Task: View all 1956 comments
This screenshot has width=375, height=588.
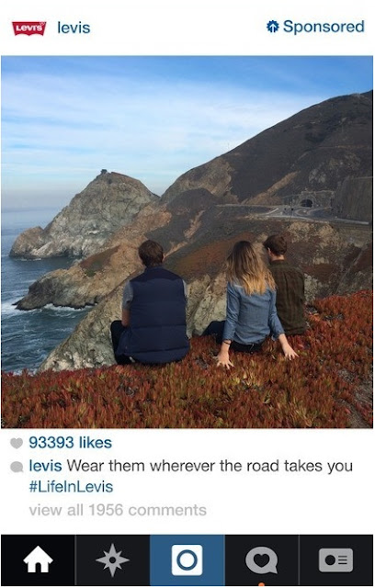Action: pos(118,510)
